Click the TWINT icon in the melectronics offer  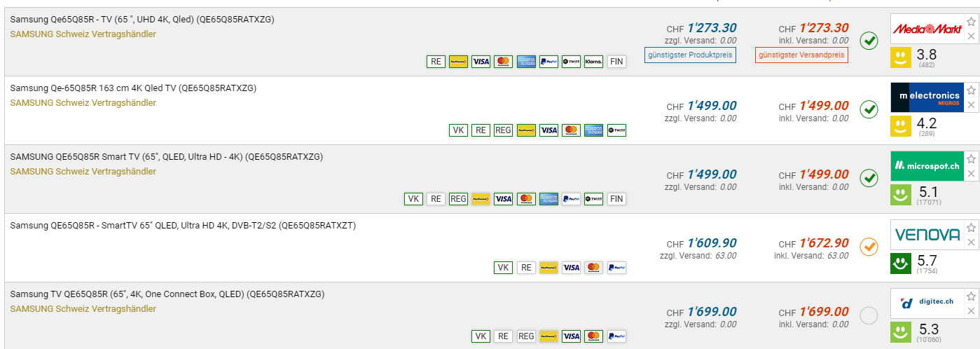click(x=616, y=130)
